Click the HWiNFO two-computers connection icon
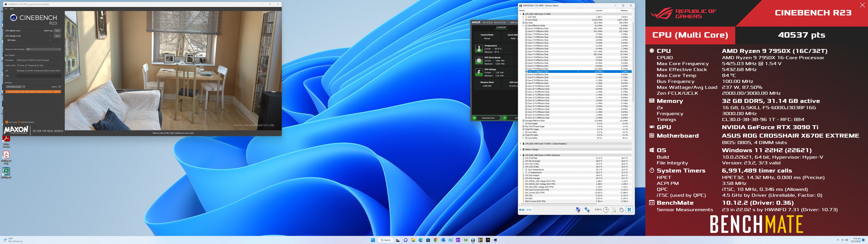This screenshot has width=868, height=244. pos(587,210)
